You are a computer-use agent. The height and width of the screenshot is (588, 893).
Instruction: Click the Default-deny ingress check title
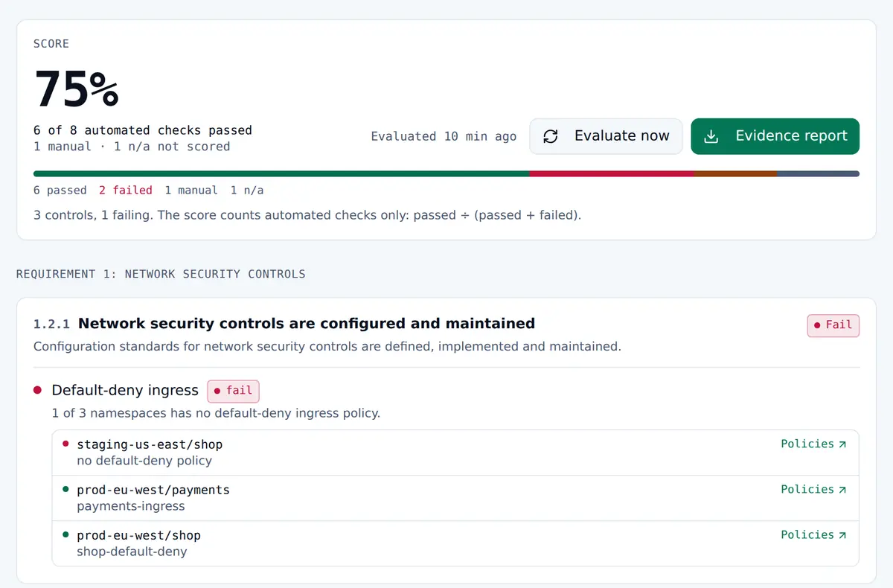coord(125,391)
